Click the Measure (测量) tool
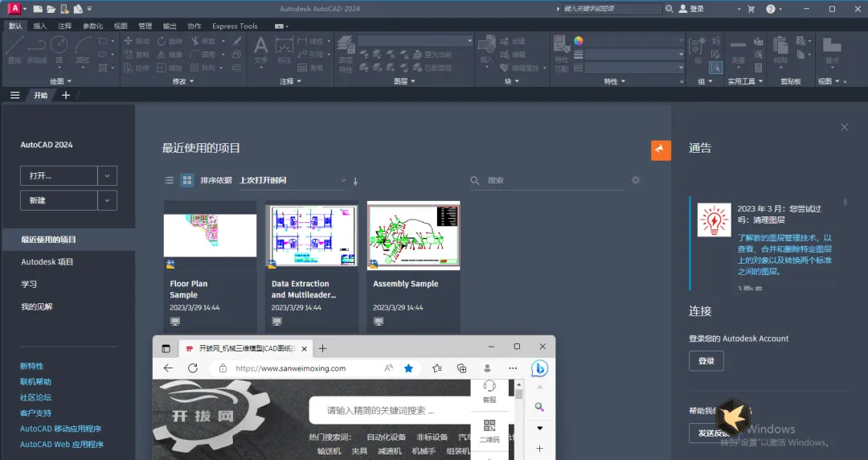 pyautogui.click(x=738, y=51)
